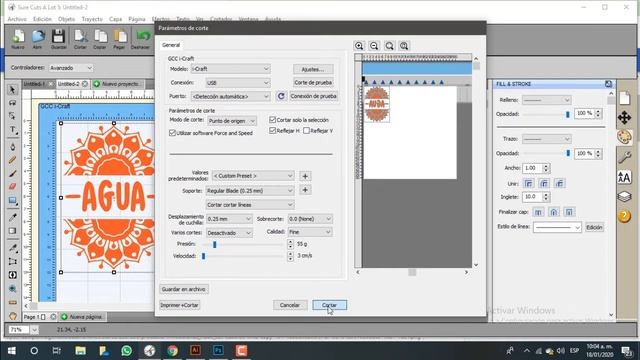Open the Objeto menu
Screen dimensions: 640x360
tap(66, 19)
